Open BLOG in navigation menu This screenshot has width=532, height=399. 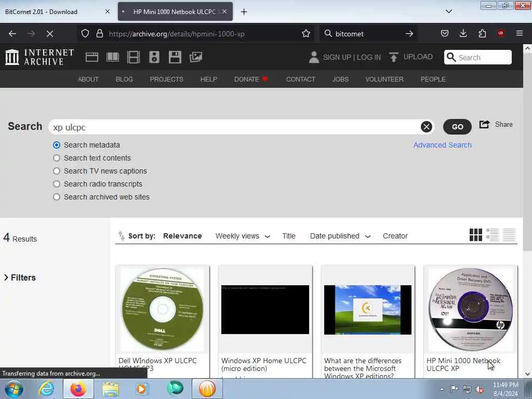tap(124, 79)
